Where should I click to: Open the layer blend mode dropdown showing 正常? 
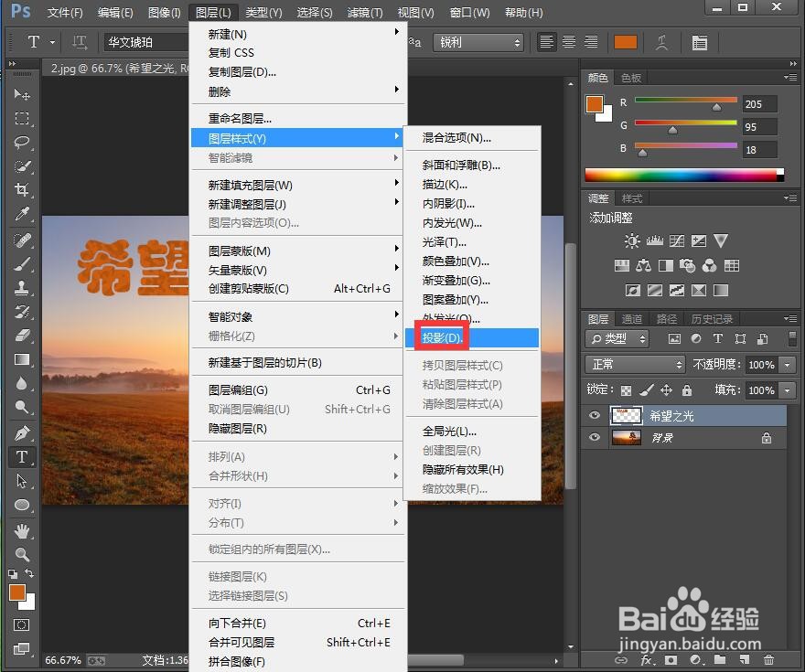[x=635, y=364]
